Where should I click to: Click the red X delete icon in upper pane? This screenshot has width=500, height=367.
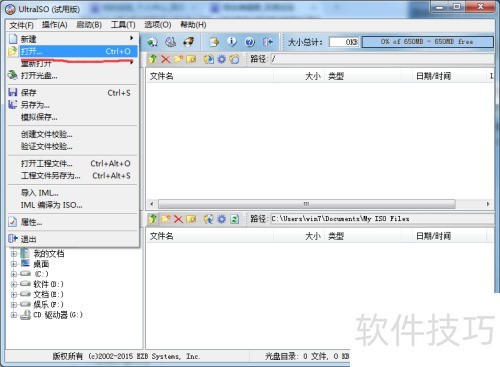(x=165, y=59)
